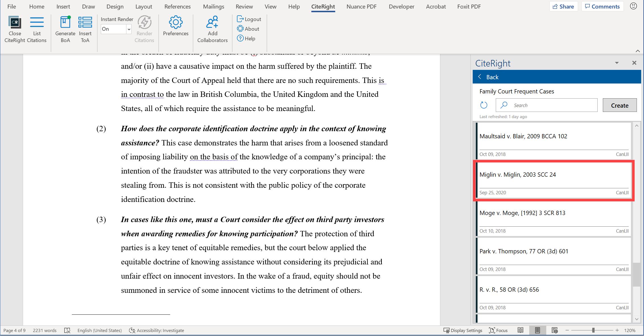Click the Page 4 of 9 indicator

pyautogui.click(x=14, y=330)
